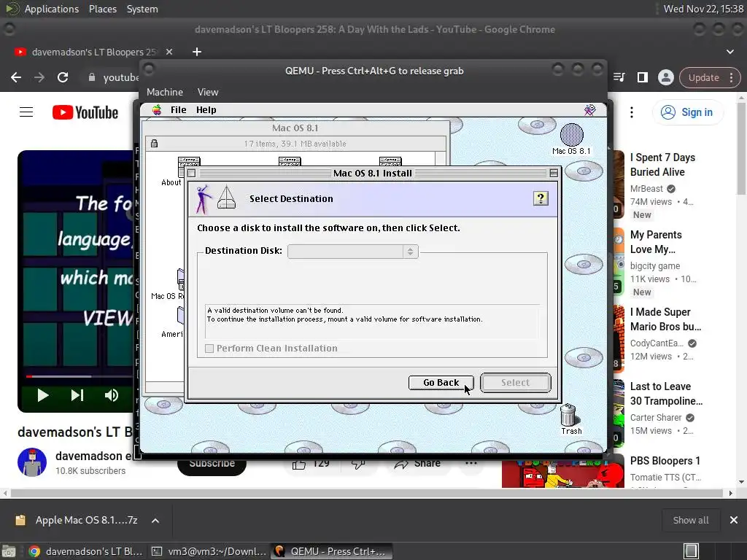Open video 'I Made Super Mario Bros bu...'
The width and height of the screenshot is (747, 560).
point(665,319)
